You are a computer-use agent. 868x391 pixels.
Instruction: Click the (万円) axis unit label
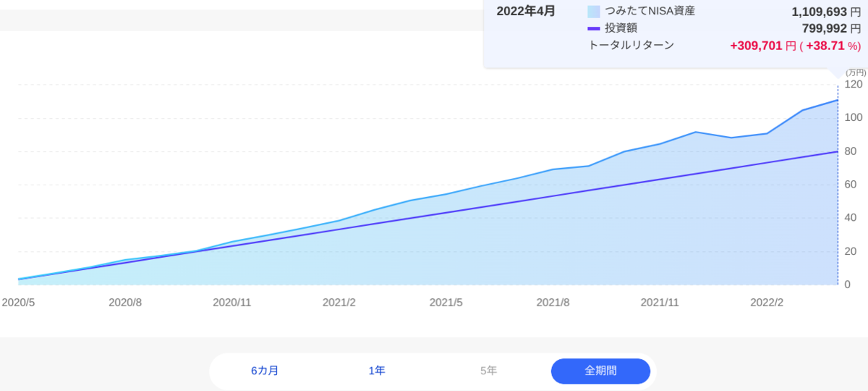pyautogui.click(x=855, y=72)
